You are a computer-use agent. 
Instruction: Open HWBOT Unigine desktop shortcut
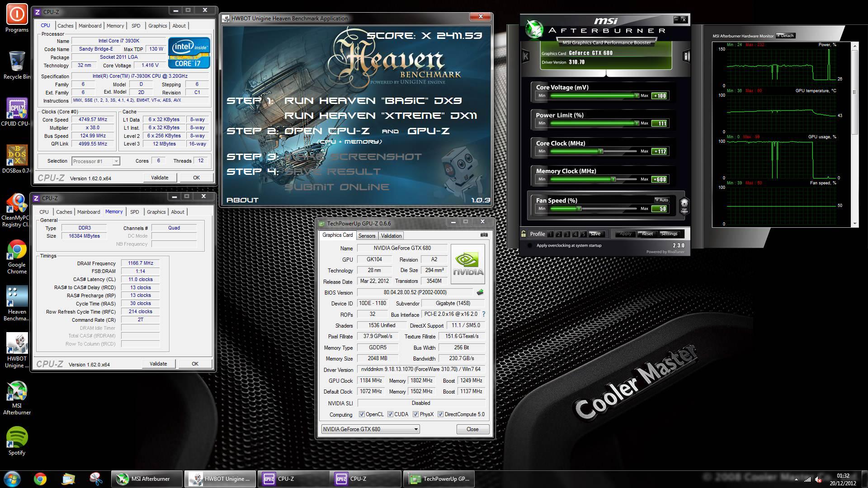pyautogui.click(x=17, y=351)
